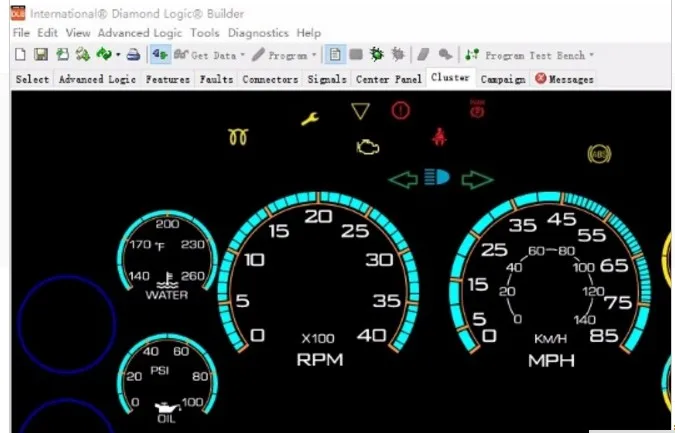Image resolution: width=675 pixels, height=433 pixels.
Task: Open the Get Data dropdown arrow
Action: pos(242,55)
